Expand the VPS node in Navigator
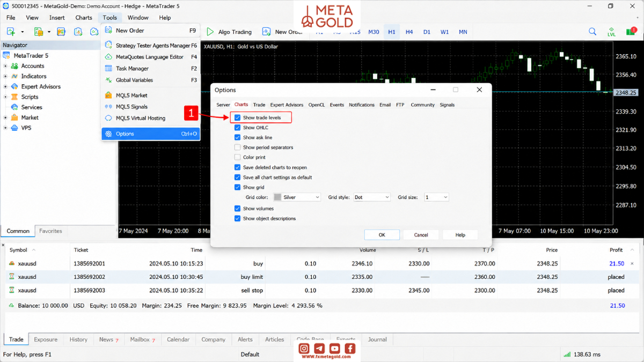This screenshot has width=644, height=362. [x=5, y=128]
